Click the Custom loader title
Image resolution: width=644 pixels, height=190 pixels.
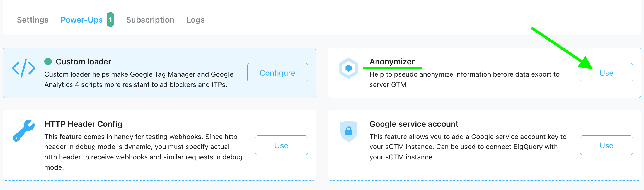[83, 62]
